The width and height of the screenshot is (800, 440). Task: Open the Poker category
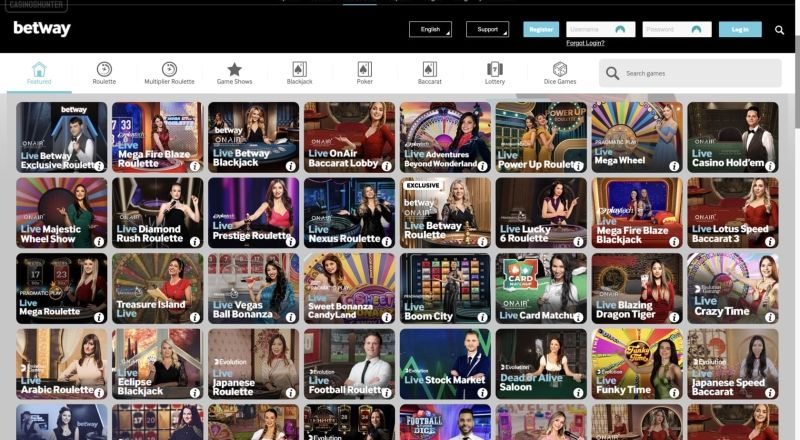click(364, 73)
